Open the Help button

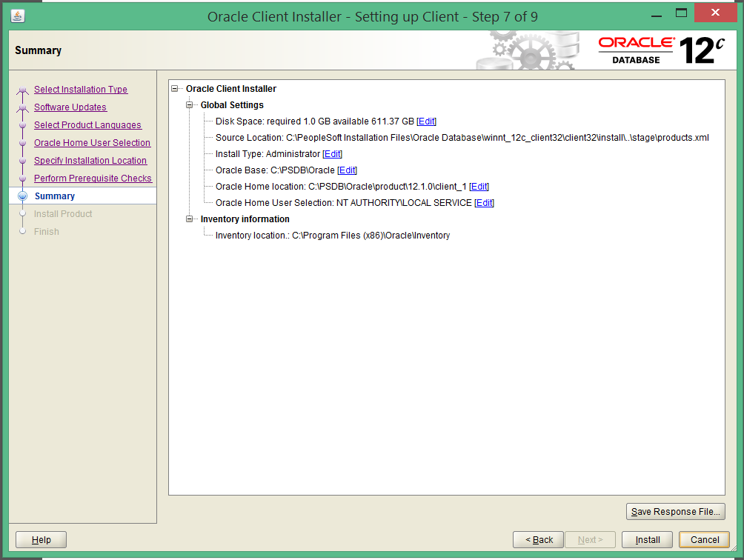41,539
